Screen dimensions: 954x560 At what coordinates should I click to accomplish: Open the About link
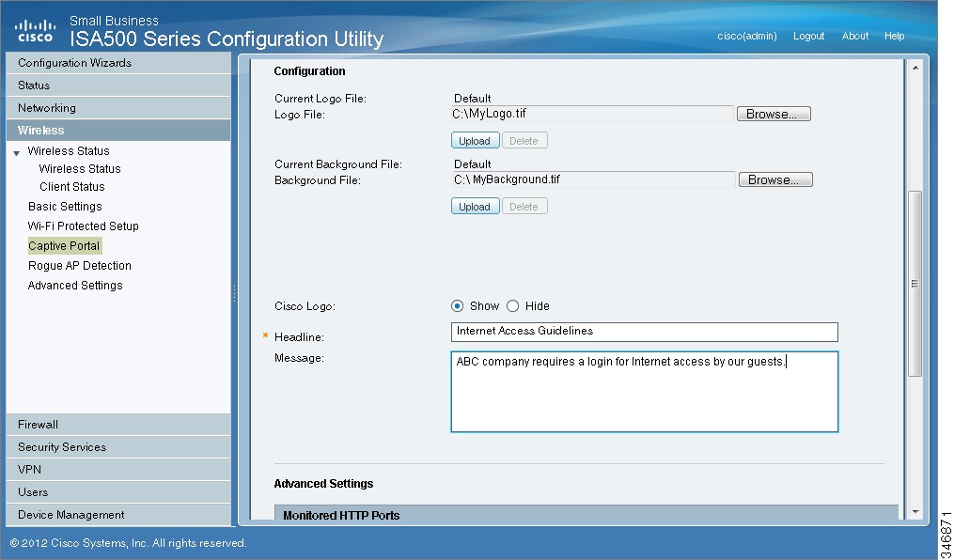point(854,36)
